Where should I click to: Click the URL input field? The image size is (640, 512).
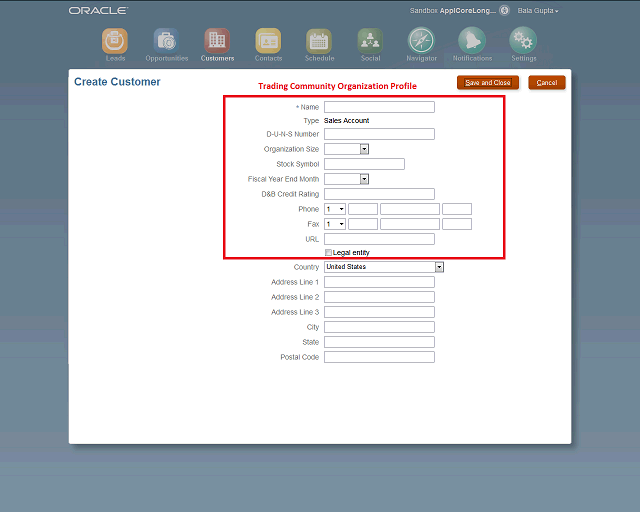(x=379, y=239)
